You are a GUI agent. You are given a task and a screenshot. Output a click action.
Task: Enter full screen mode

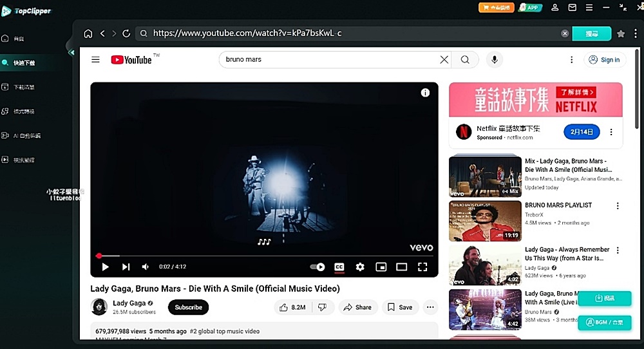422,267
